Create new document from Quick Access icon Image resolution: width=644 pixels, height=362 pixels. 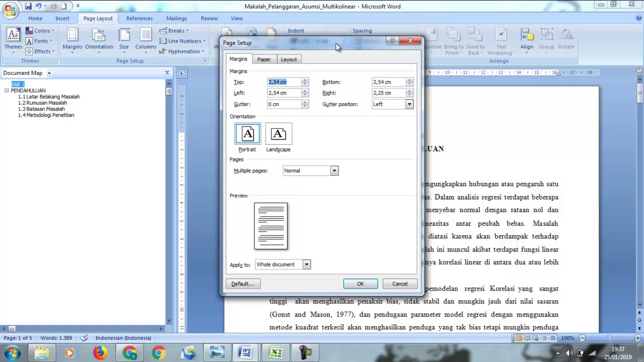click(x=64, y=7)
